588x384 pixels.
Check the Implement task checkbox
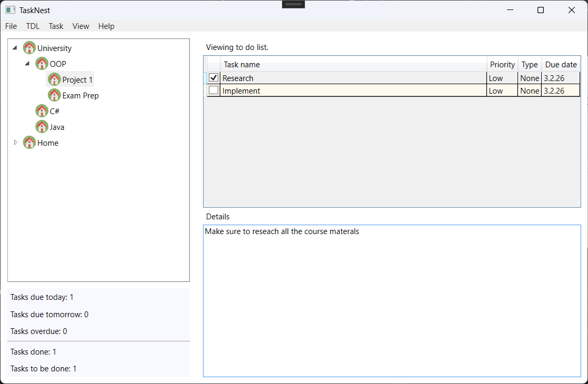pos(214,90)
